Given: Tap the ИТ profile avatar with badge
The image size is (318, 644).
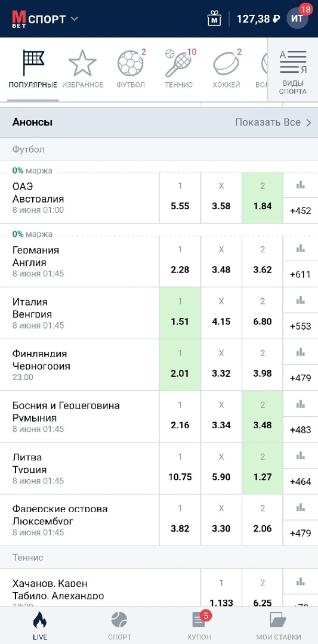Looking at the screenshot, I should click(x=298, y=18).
